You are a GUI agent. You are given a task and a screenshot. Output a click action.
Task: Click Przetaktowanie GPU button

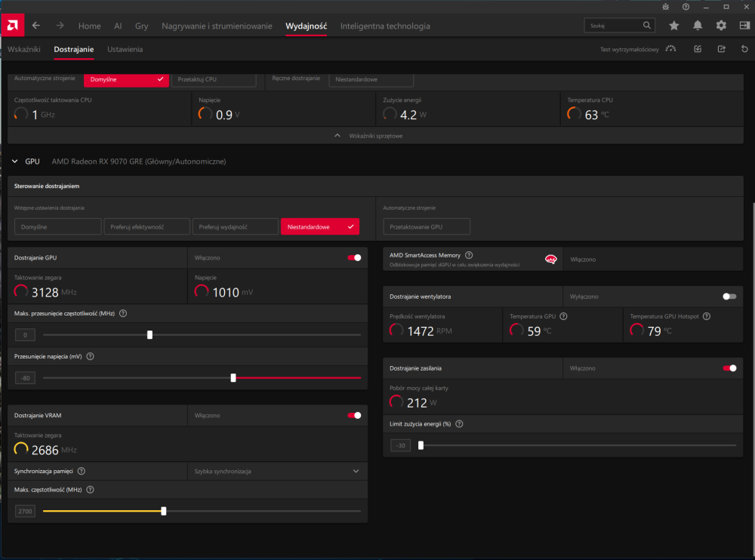427,226
